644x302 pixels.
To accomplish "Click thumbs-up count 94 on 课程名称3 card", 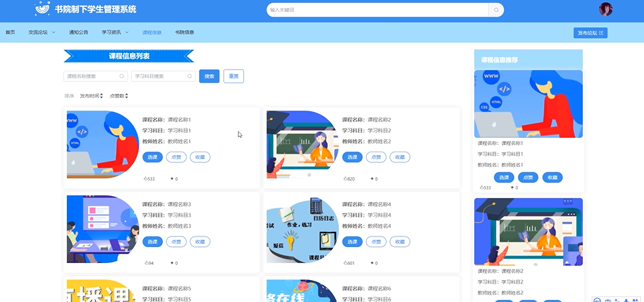I will coord(149,263).
